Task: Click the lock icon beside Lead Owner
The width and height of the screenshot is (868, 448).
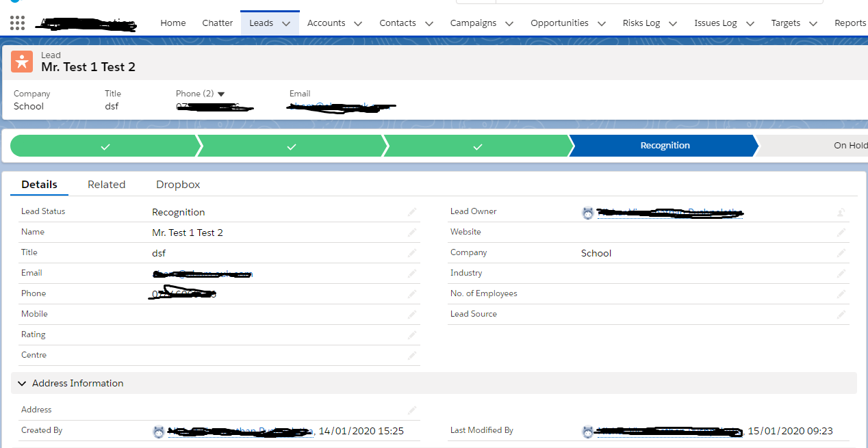Action: [840, 212]
